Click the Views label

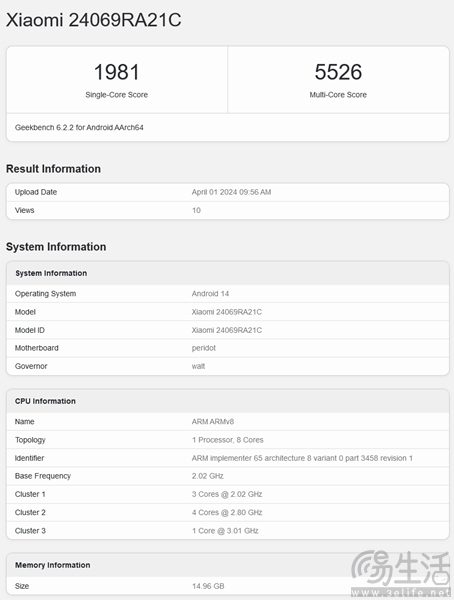tap(24, 210)
